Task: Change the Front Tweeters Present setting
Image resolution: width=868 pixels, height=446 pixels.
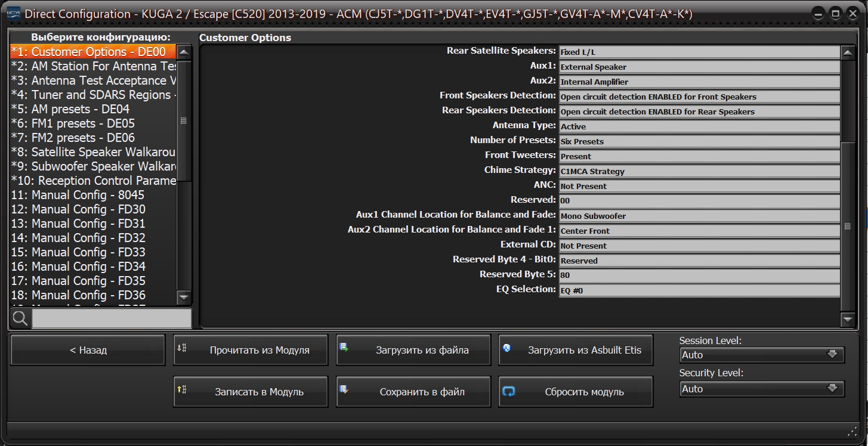Action: (x=699, y=156)
